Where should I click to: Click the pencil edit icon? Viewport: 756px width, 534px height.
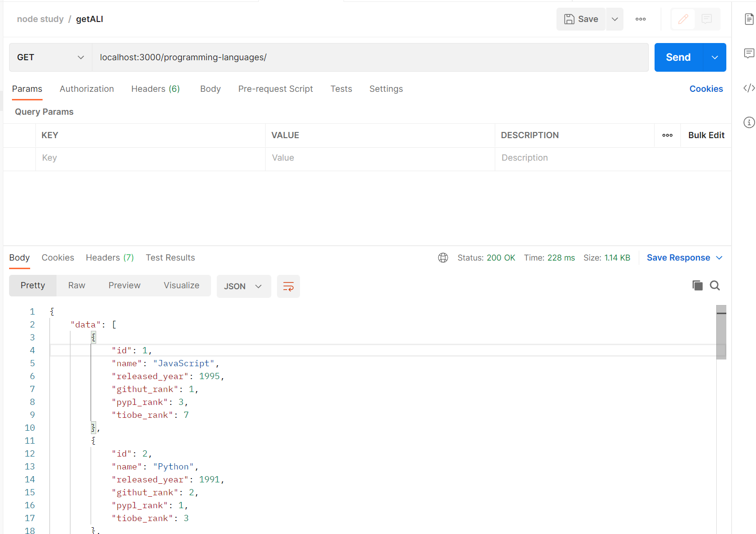click(x=683, y=19)
